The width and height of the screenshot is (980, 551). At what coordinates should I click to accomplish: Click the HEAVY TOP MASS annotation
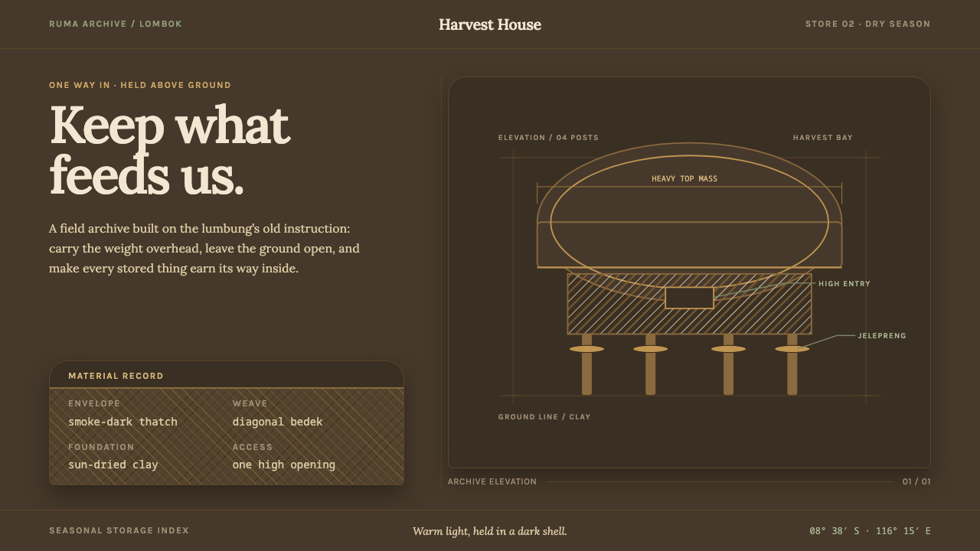(684, 178)
